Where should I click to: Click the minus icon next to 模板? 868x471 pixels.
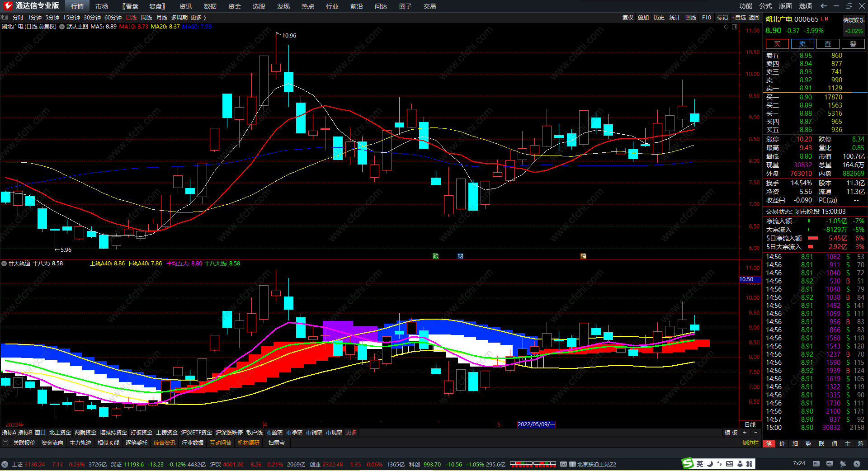[755, 433]
